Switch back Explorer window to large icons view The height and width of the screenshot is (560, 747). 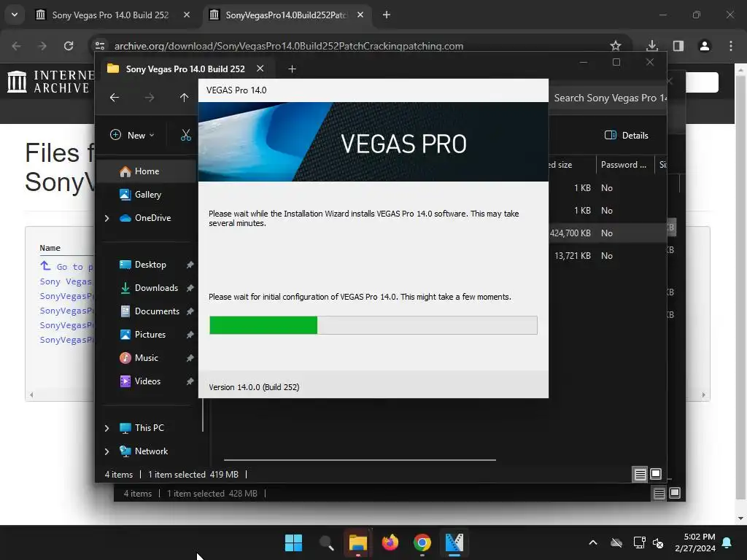point(675,494)
